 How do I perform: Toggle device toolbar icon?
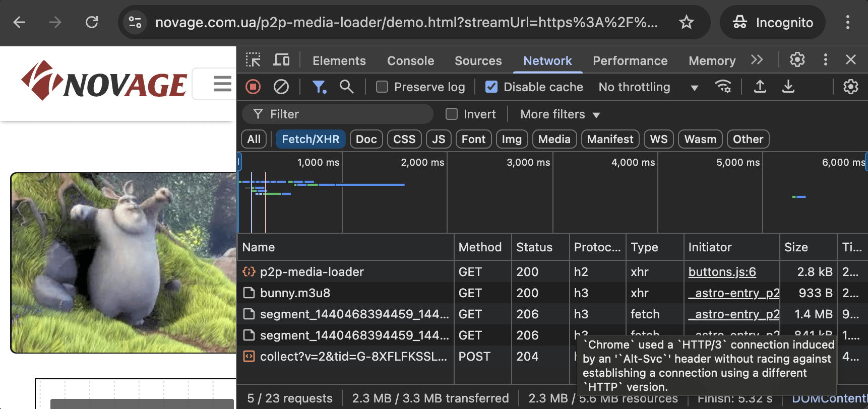(x=281, y=60)
